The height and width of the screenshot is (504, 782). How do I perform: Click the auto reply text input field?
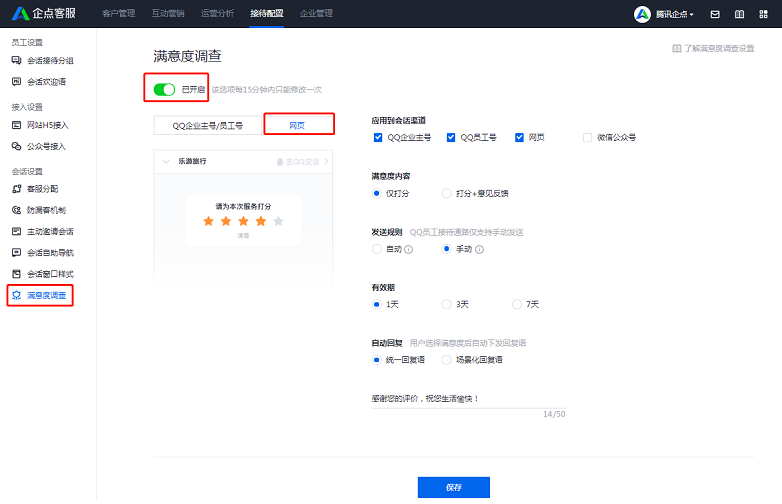coord(468,399)
